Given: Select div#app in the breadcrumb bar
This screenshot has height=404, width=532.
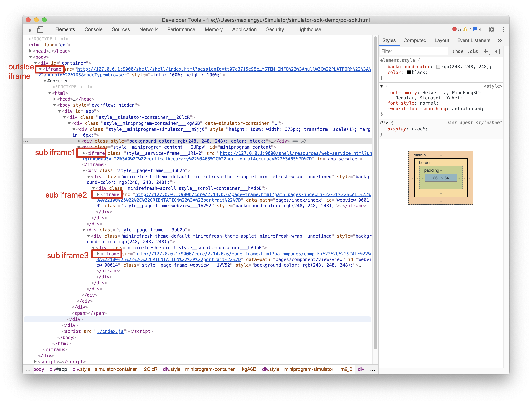Looking at the screenshot, I should (x=58, y=370).
